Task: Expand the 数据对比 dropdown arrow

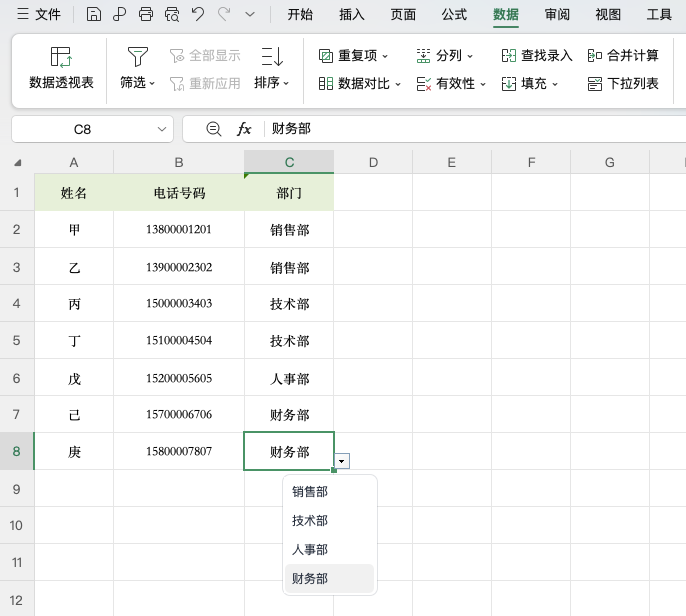Action: click(x=398, y=84)
